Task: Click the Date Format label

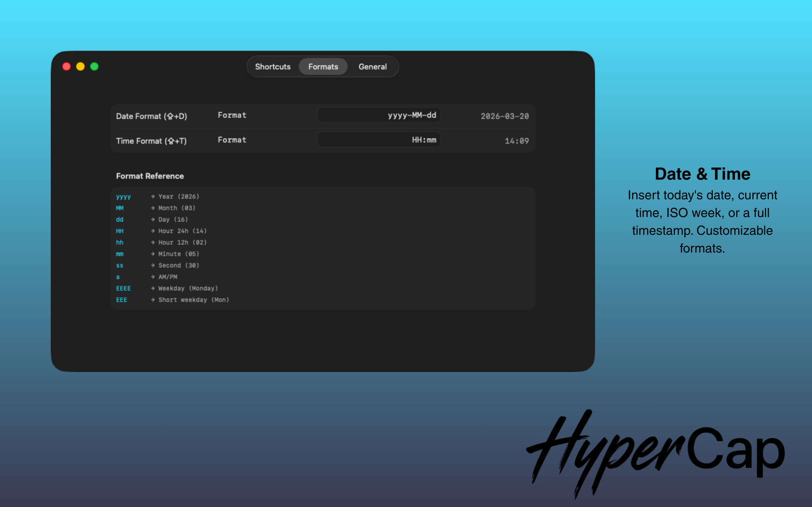Action: [x=151, y=116]
